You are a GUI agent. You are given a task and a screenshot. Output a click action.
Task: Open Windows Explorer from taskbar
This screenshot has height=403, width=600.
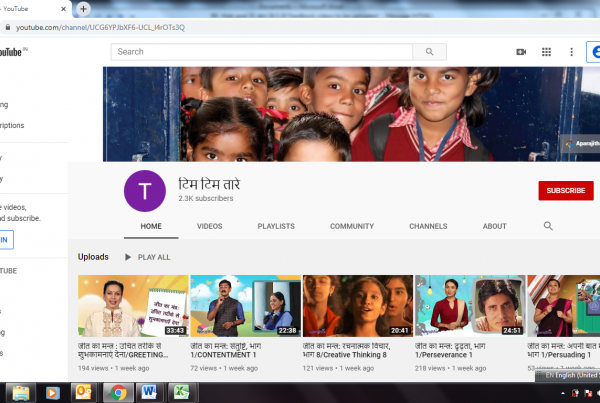pos(21,393)
